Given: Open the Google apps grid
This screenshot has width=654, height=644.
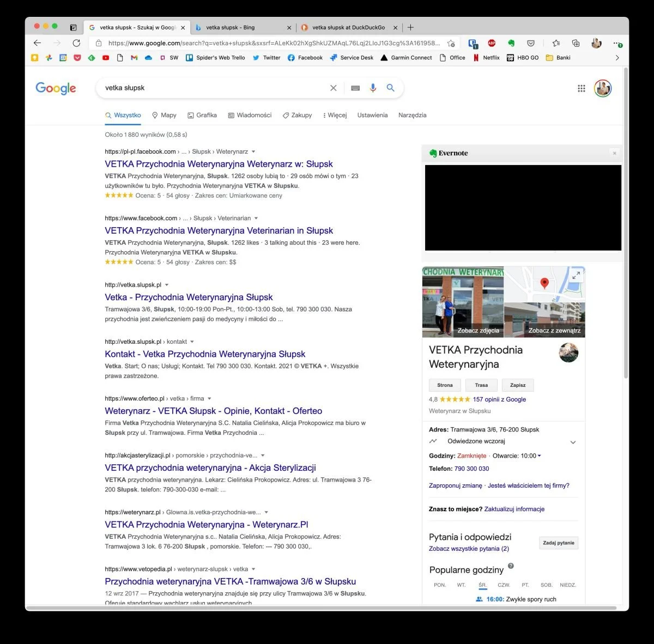Looking at the screenshot, I should coord(582,88).
